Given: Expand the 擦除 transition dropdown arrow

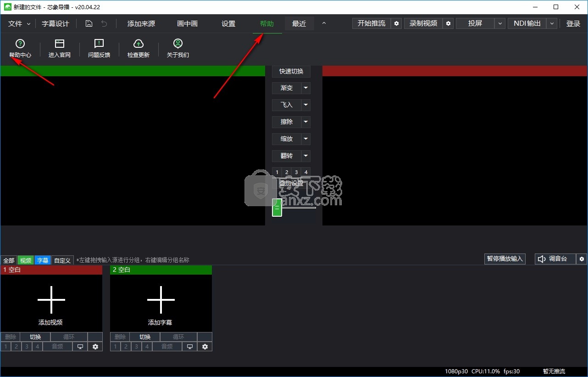Looking at the screenshot, I should point(306,122).
